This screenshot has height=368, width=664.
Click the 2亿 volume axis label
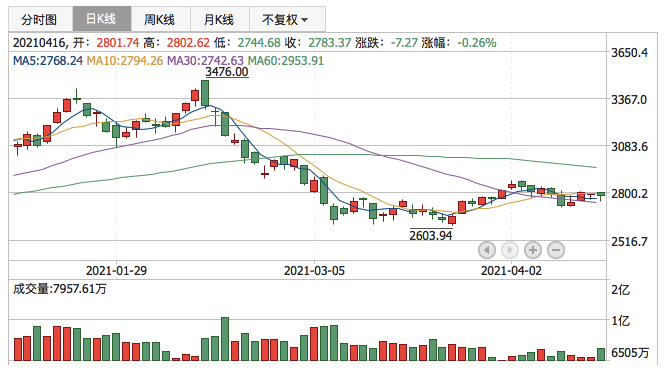point(620,290)
